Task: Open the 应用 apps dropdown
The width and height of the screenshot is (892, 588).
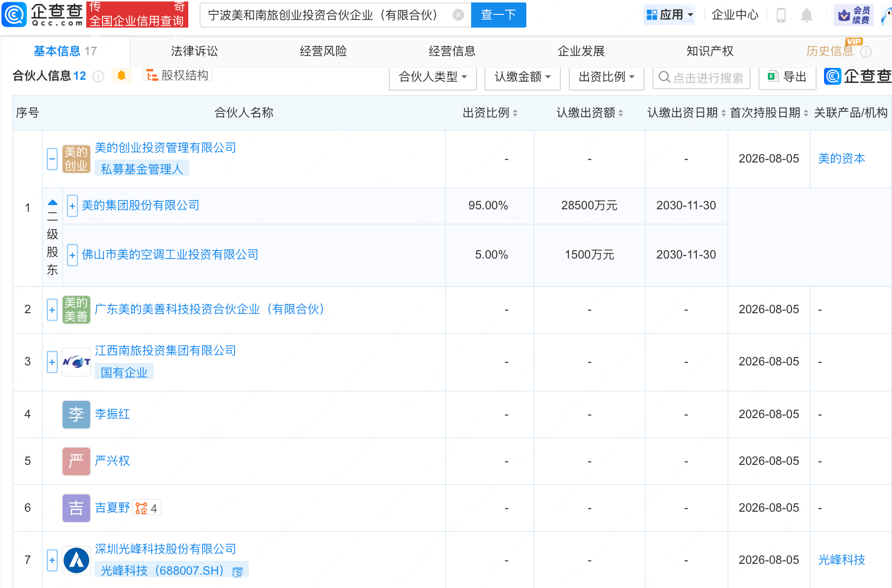Action: pyautogui.click(x=670, y=15)
